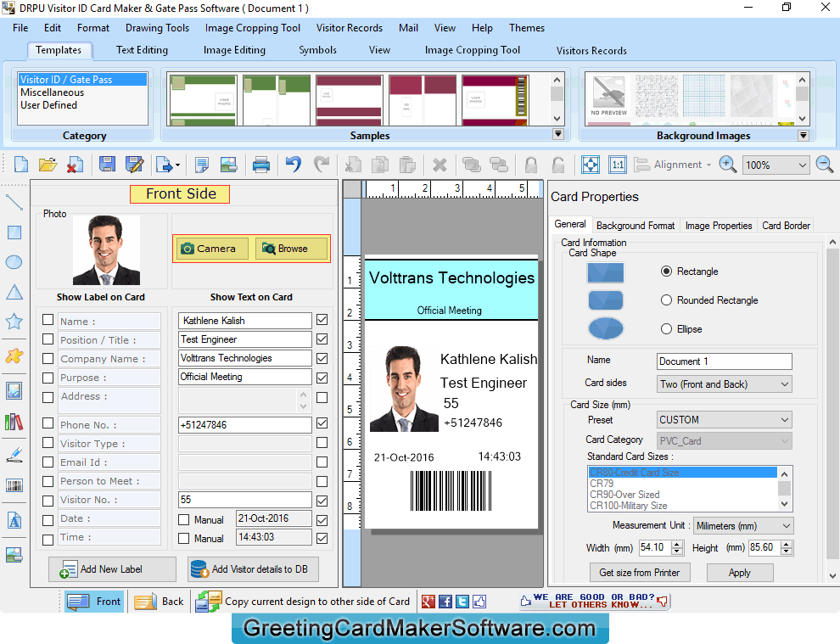The height and width of the screenshot is (644, 840).
Task: Enable the Position / Title label checkbox
Action: tap(48, 339)
